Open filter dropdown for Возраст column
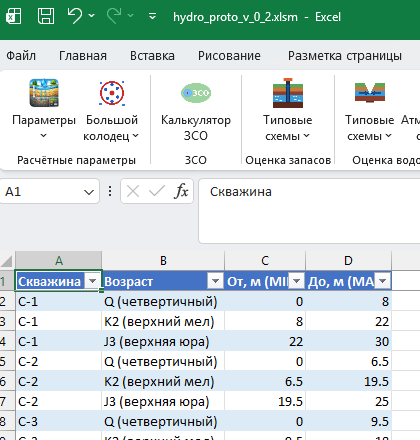Screen dimensions: 420x440 [215, 281]
